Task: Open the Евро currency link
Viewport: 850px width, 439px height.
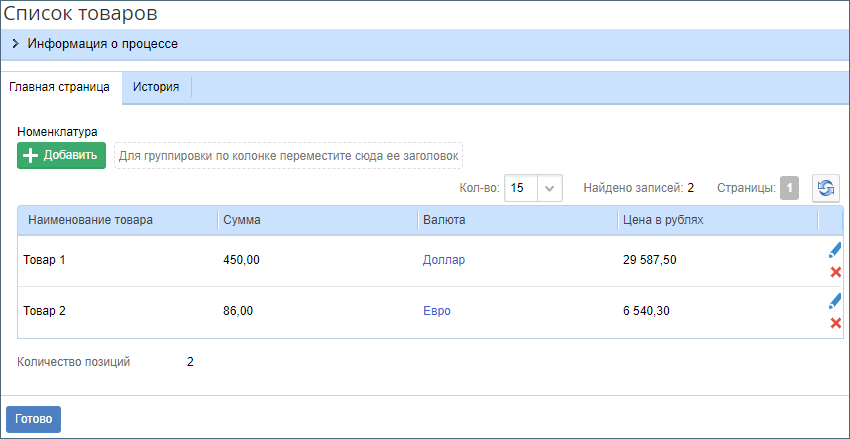Action: pos(437,311)
